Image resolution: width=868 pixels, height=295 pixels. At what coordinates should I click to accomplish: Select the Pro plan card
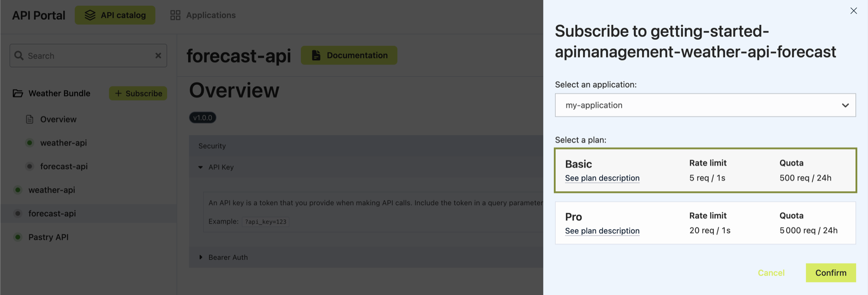coord(705,223)
